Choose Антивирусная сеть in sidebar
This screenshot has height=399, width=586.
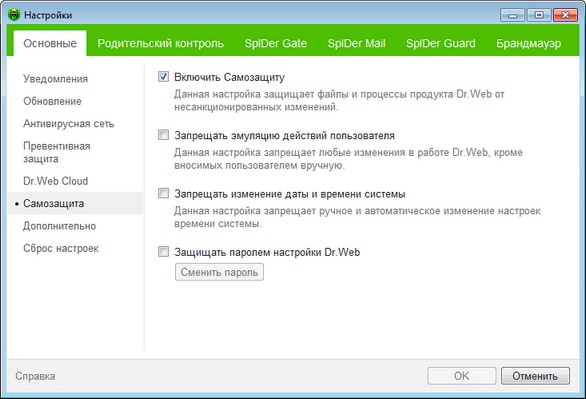coord(69,124)
